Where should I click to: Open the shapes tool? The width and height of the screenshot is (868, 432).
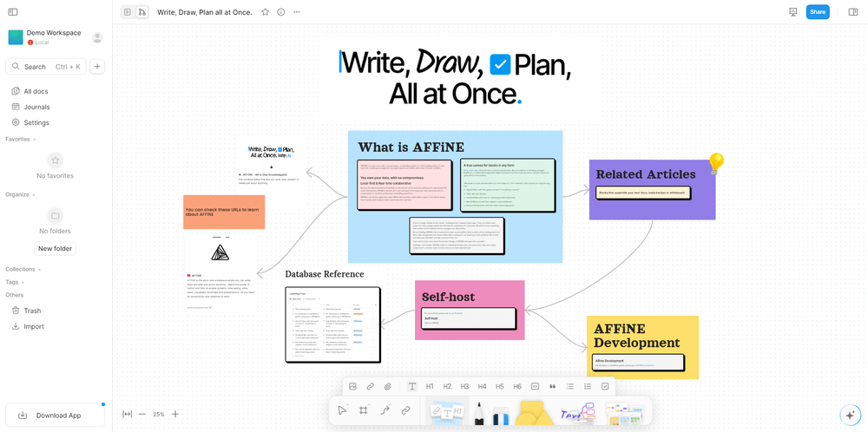[x=532, y=413]
